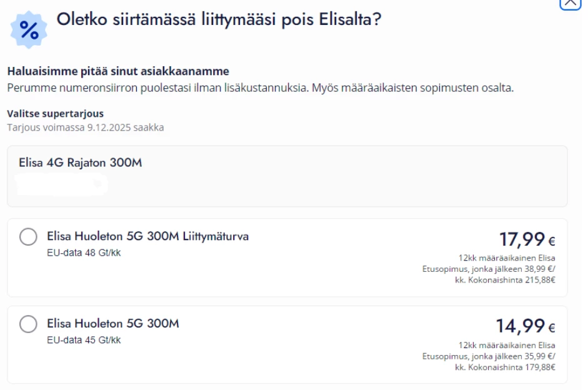
Task: Click the 'EU-data 45 Gt/kk' detail
Action: coord(84,340)
